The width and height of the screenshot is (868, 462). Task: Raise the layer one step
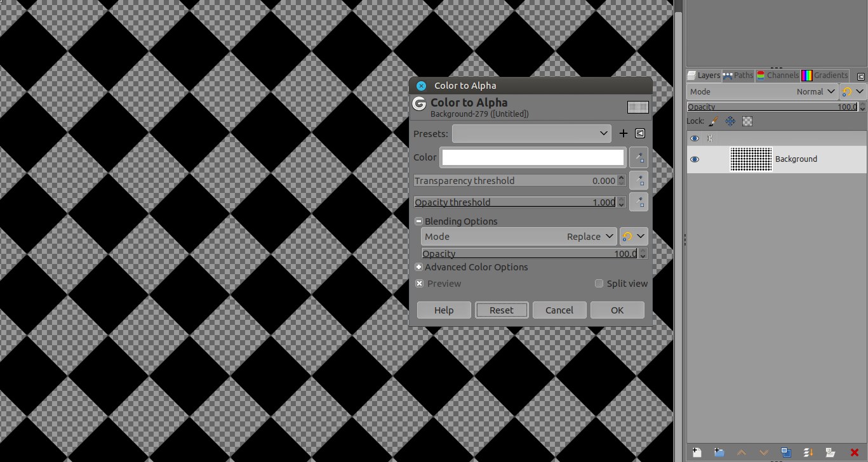(741, 452)
